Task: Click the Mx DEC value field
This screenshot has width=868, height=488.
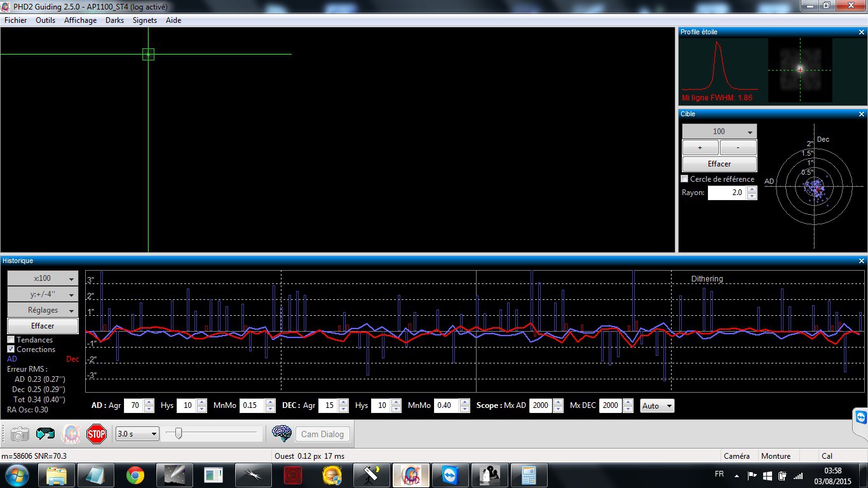Action: click(x=611, y=405)
